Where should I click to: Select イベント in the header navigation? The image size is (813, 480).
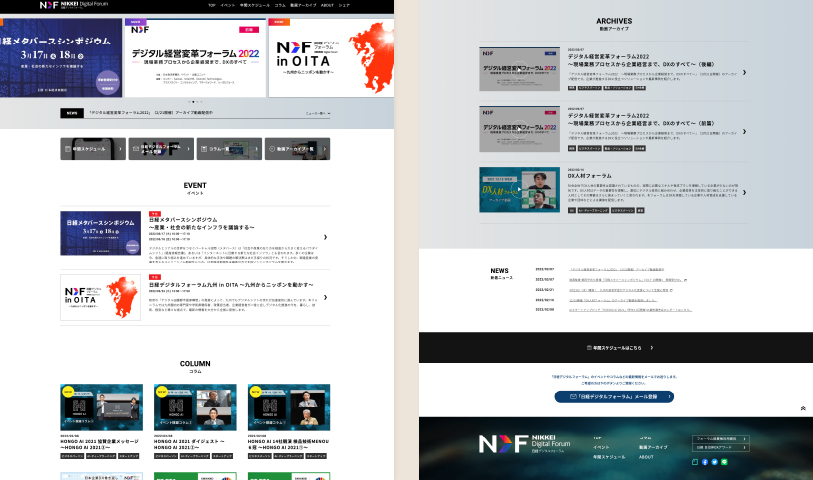(x=228, y=5)
